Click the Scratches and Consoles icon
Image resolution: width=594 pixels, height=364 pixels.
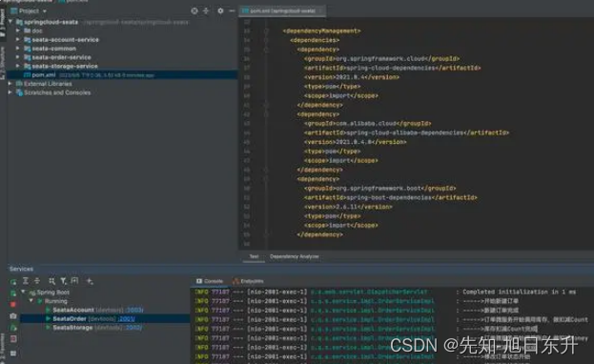[20, 92]
